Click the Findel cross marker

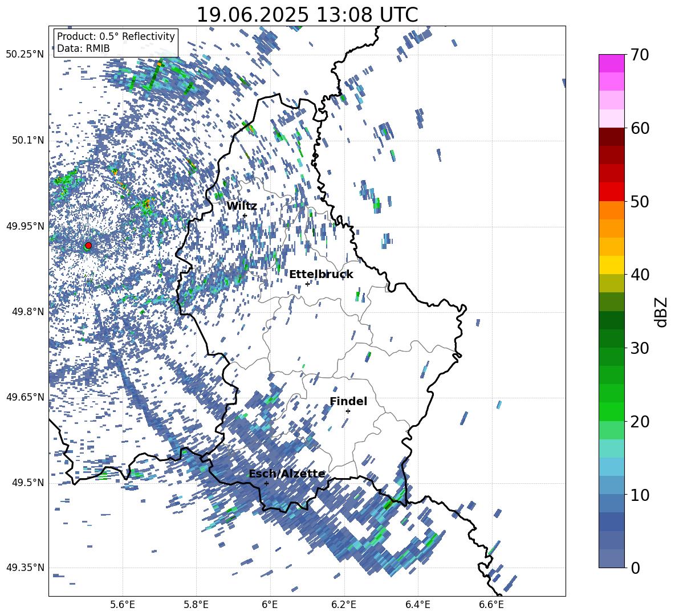coord(348,411)
